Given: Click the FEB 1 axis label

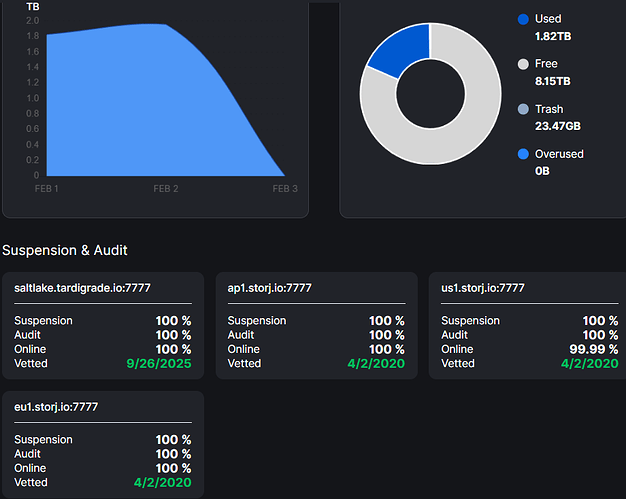Looking at the screenshot, I should point(47,188).
